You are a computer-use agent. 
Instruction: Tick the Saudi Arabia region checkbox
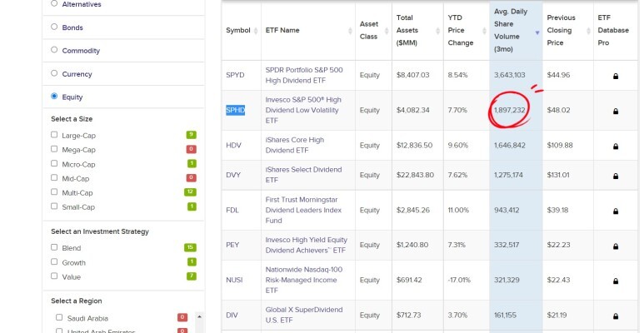click(59, 317)
